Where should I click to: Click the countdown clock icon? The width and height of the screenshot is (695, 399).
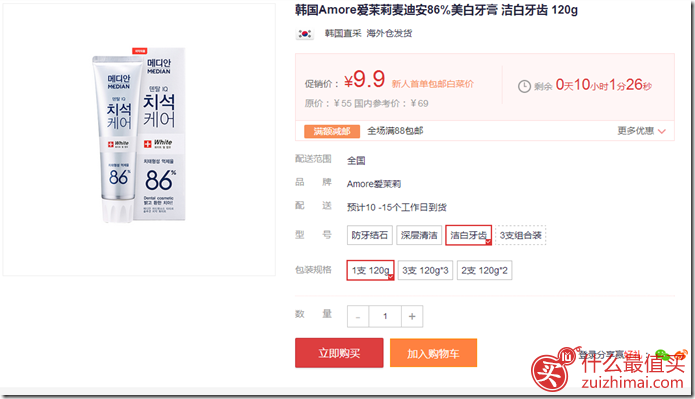[x=524, y=86]
